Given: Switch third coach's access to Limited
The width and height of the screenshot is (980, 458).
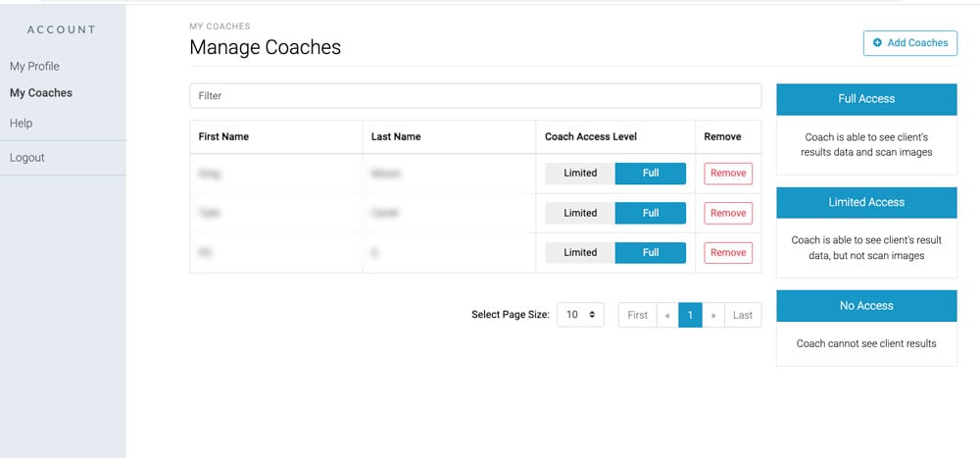Looking at the screenshot, I should pos(580,252).
